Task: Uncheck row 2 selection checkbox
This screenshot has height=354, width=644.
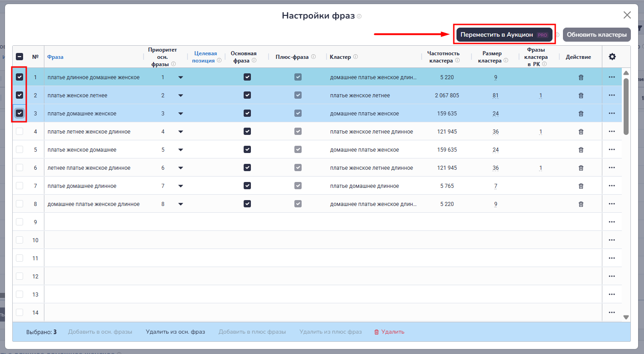Action: point(19,96)
